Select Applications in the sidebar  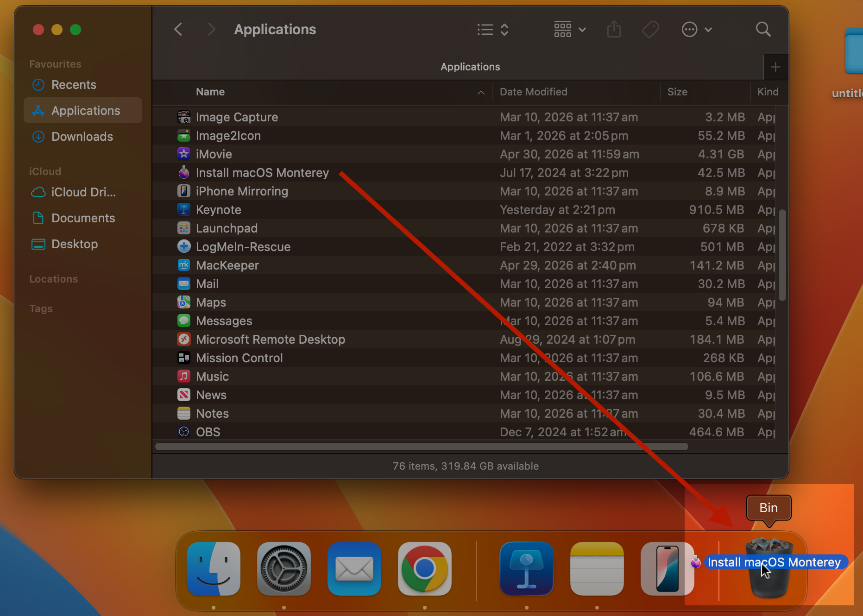click(83, 111)
